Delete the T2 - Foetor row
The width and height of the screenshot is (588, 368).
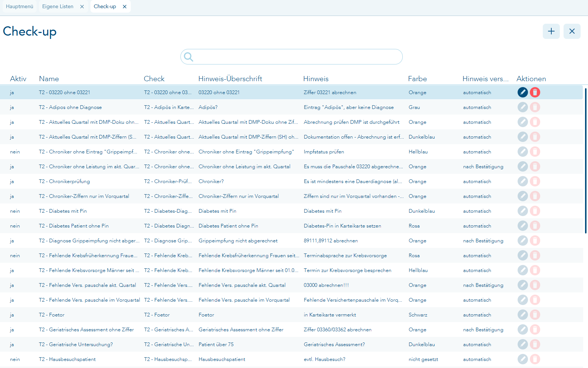click(535, 315)
